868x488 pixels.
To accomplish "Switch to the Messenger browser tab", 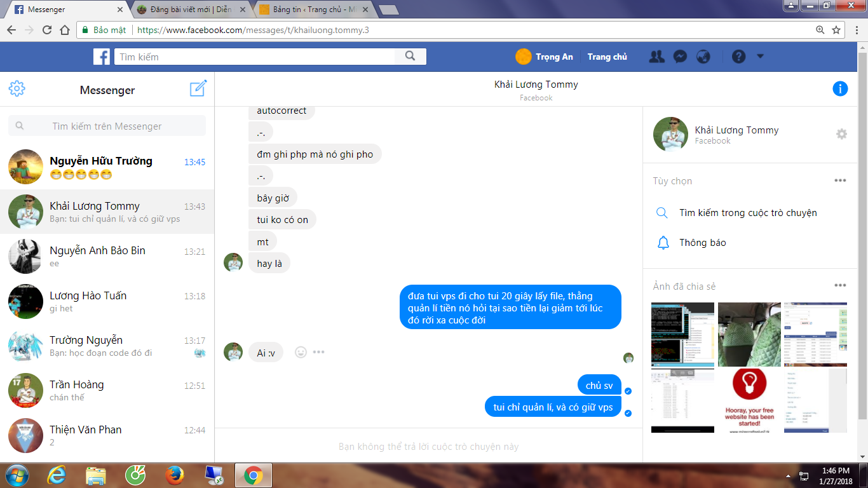I will click(68, 10).
